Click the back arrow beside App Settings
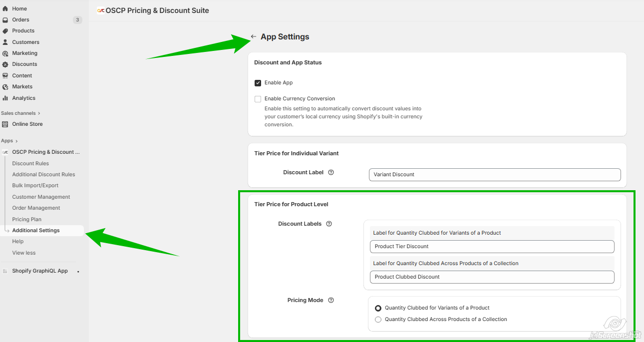 (254, 37)
